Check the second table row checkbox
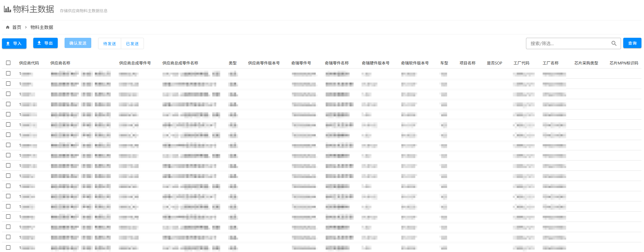Viewport: 644px width, 252px height. tap(8, 84)
